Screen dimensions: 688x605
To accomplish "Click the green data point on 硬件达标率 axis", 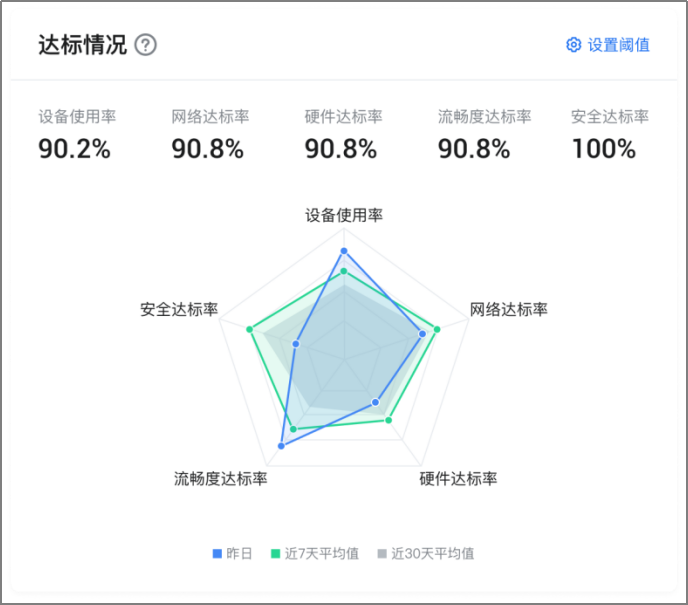I will (388, 420).
